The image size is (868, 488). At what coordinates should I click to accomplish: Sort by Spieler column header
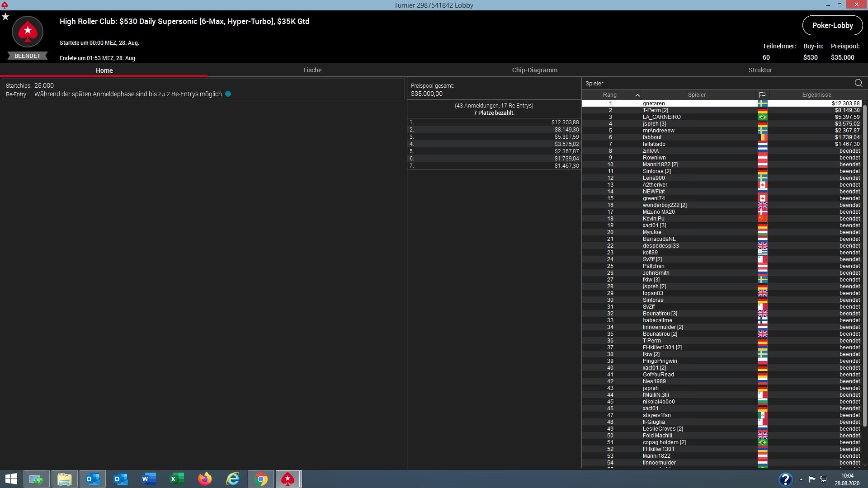tap(696, 95)
